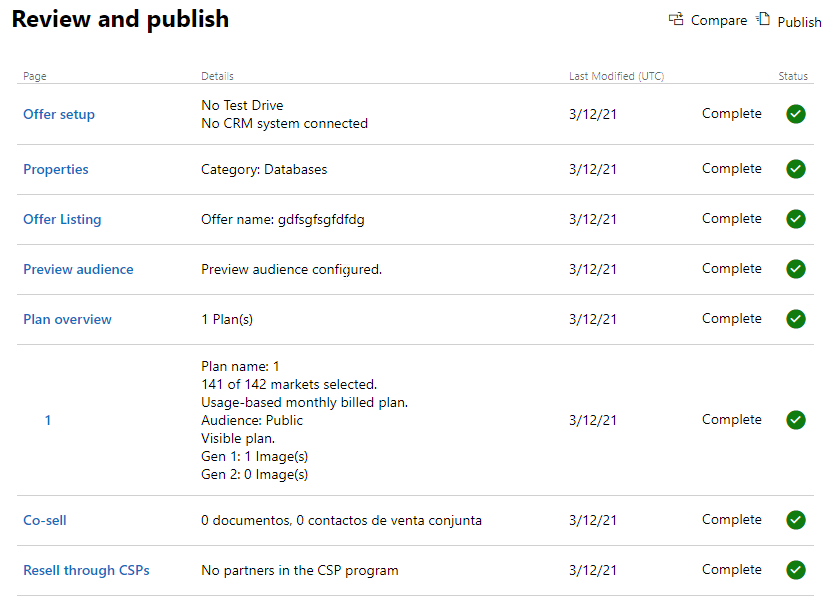Screen dimensions: 831x607
Task: Click the complete icon for Plan overview
Action: 796,318
